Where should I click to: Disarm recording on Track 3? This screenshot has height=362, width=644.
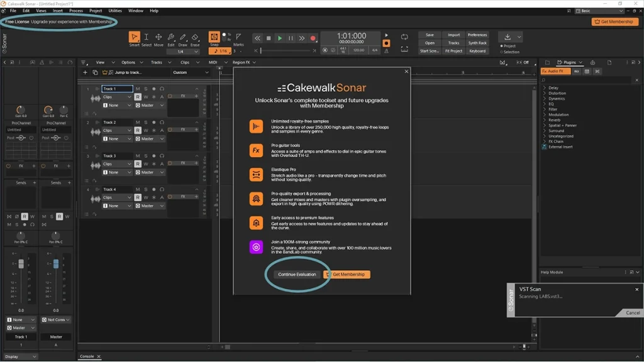pyautogui.click(x=137, y=163)
